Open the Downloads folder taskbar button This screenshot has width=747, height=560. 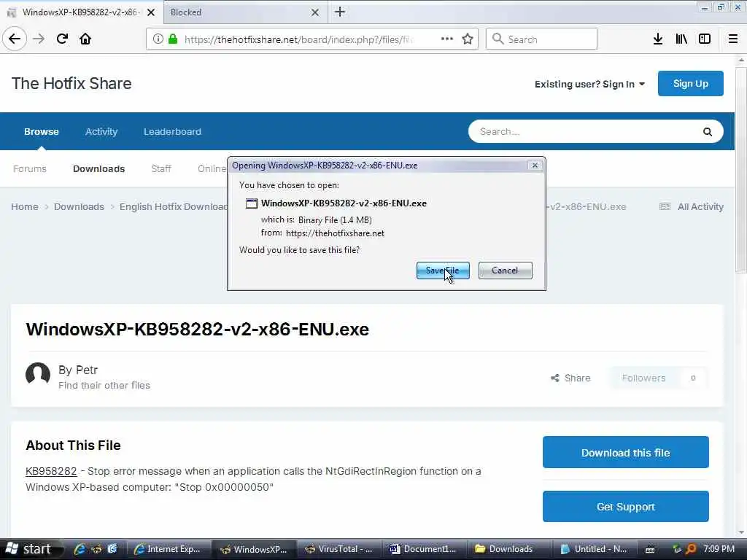(x=508, y=549)
